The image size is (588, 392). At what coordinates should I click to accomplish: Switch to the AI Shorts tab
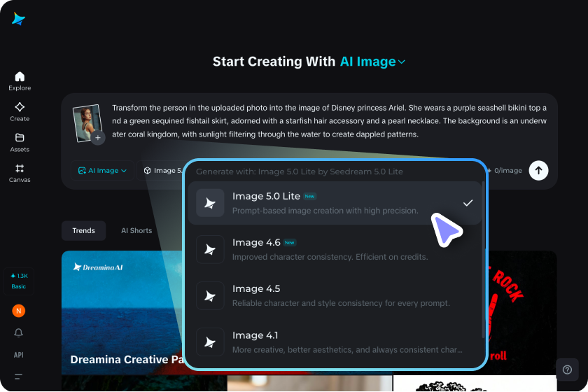point(136,231)
